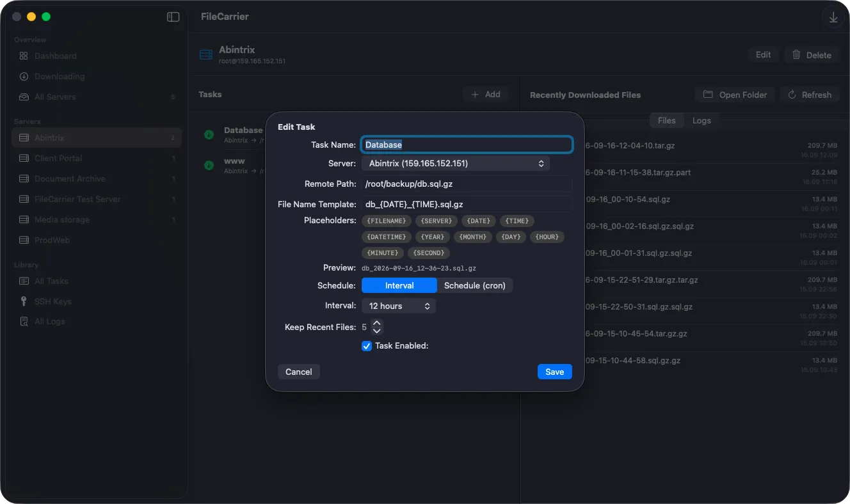Click the plus icon beside Add

(475, 94)
